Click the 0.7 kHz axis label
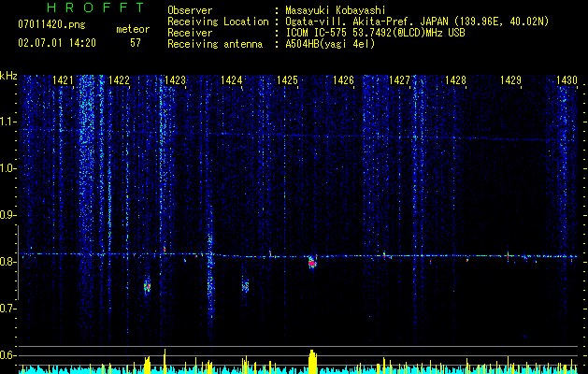Viewport: 588px width, 374px height. (7, 309)
